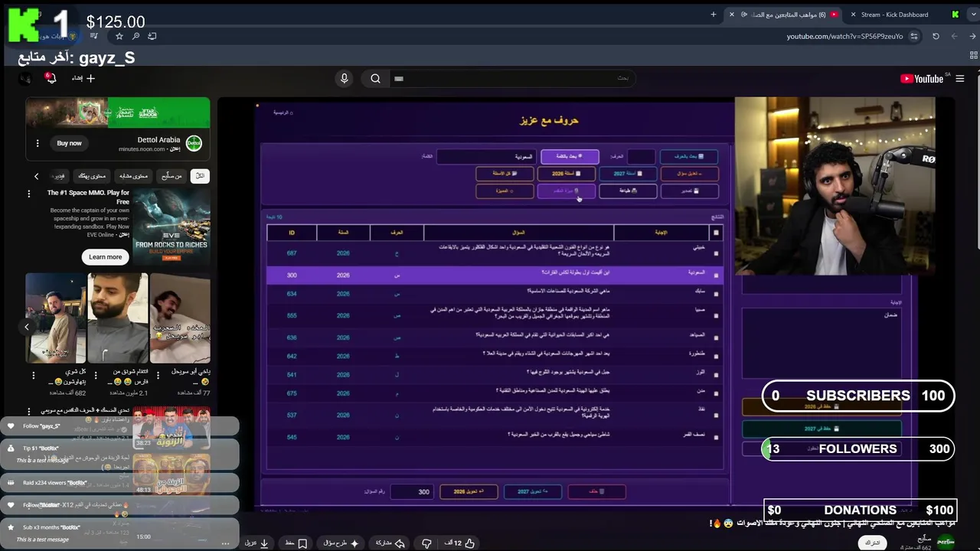Open first Shorts thumbnail with 682 views
The image size is (980, 551).
56,318
